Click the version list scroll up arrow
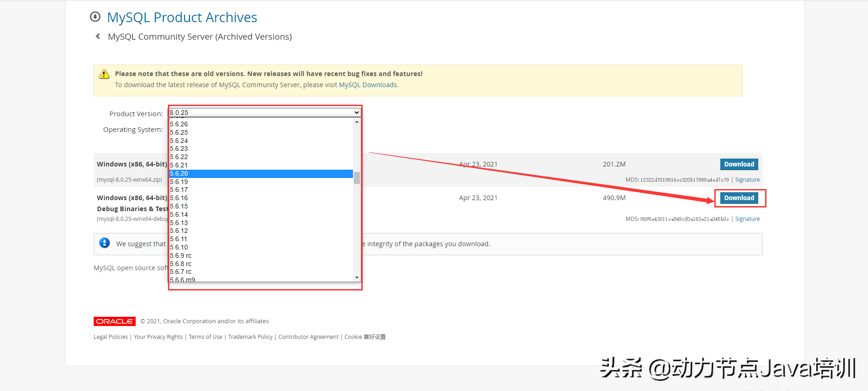The height and width of the screenshot is (391, 868). coord(357,122)
